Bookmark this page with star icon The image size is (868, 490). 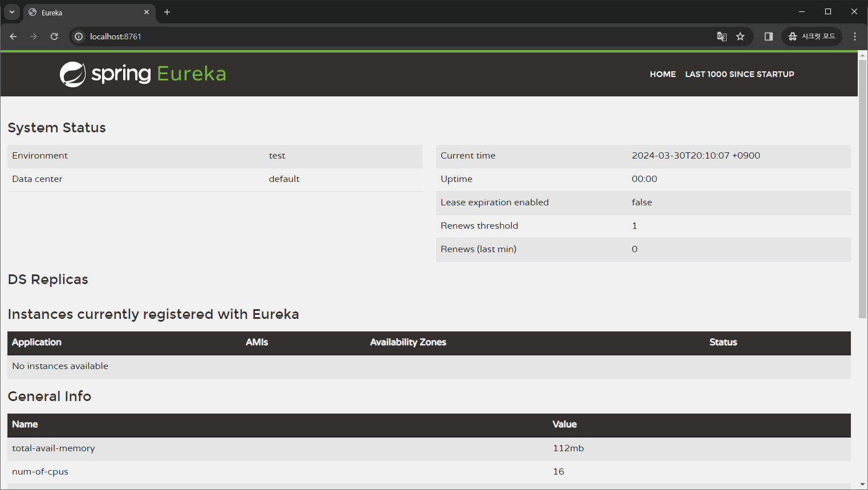click(x=740, y=37)
